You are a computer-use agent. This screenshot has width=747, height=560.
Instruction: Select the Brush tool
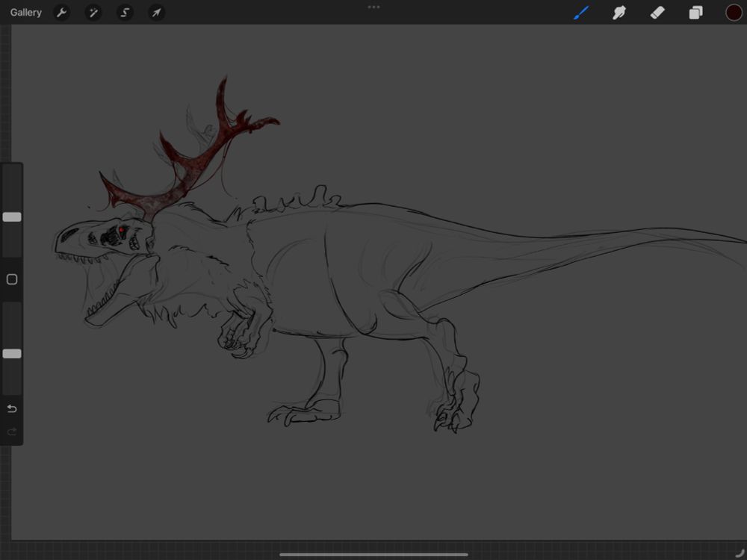(x=581, y=13)
